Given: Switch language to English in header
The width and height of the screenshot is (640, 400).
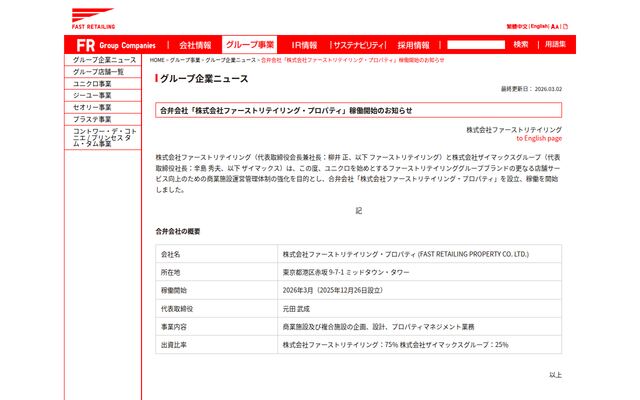Looking at the screenshot, I should pos(540,27).
